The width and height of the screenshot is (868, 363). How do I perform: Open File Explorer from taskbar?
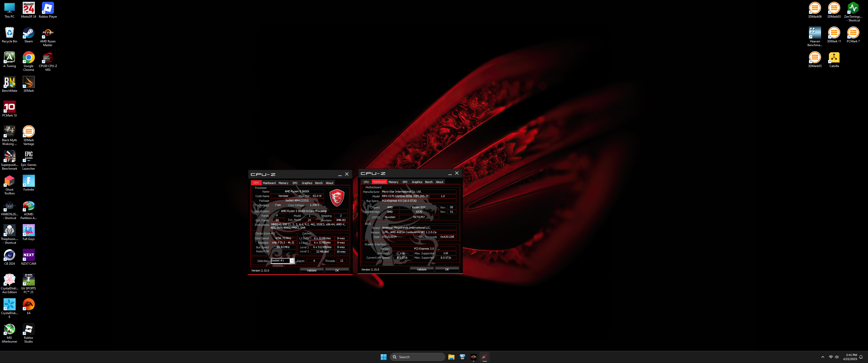(451, 357)
